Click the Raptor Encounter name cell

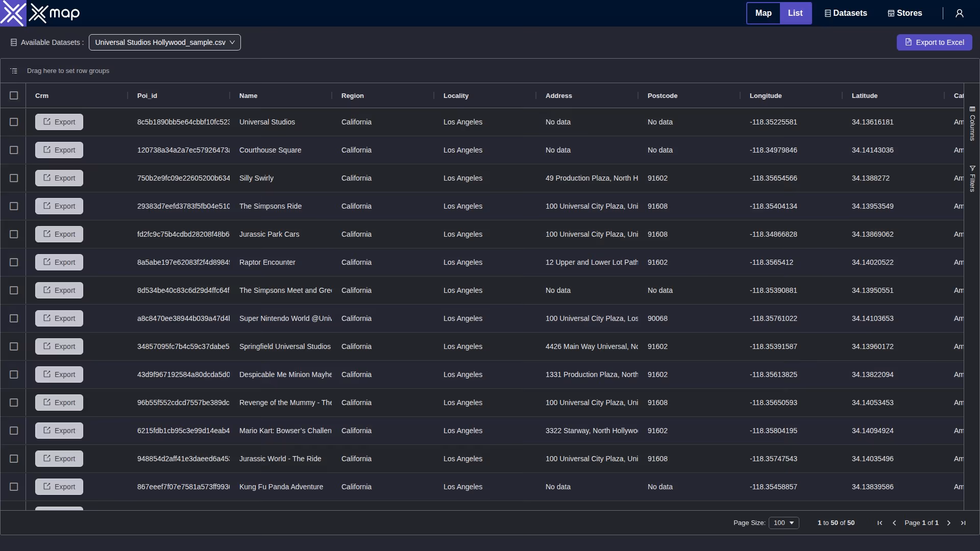tap(267, 262)
